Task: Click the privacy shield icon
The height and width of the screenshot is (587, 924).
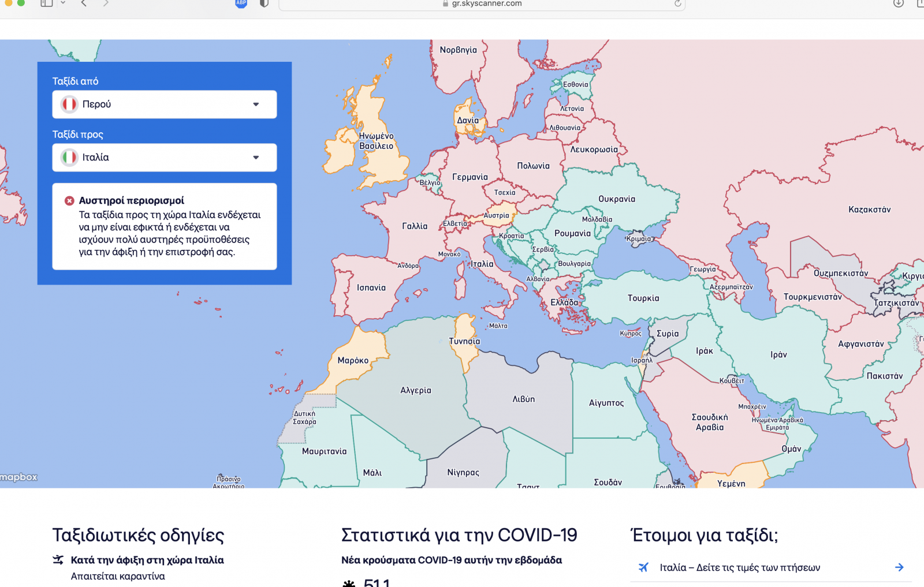Action: pos(264,3)
